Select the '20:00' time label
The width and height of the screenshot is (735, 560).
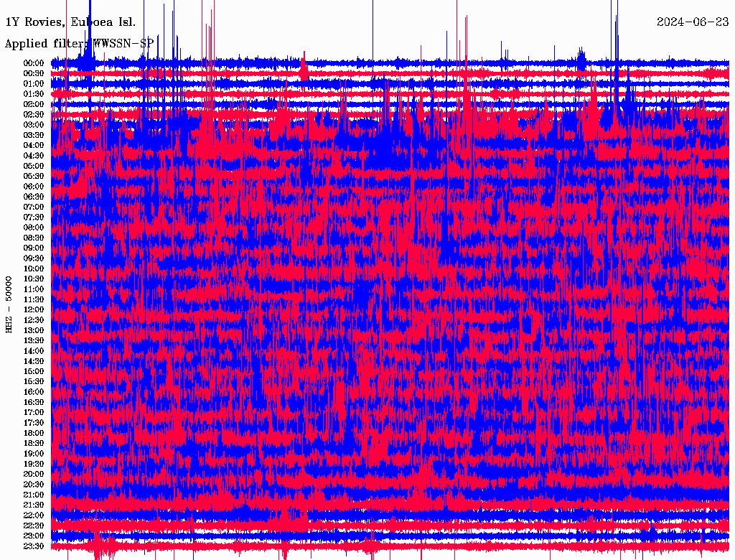click(34, 475)
